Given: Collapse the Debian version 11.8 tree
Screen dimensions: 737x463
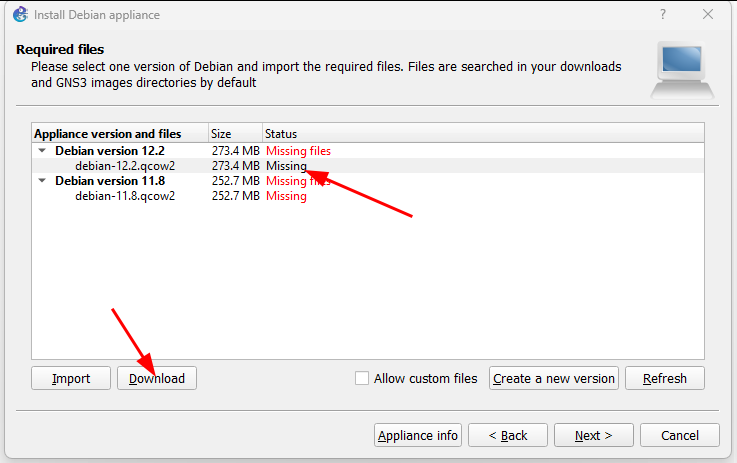Looking at the screenshot, I should coord(43,181).
